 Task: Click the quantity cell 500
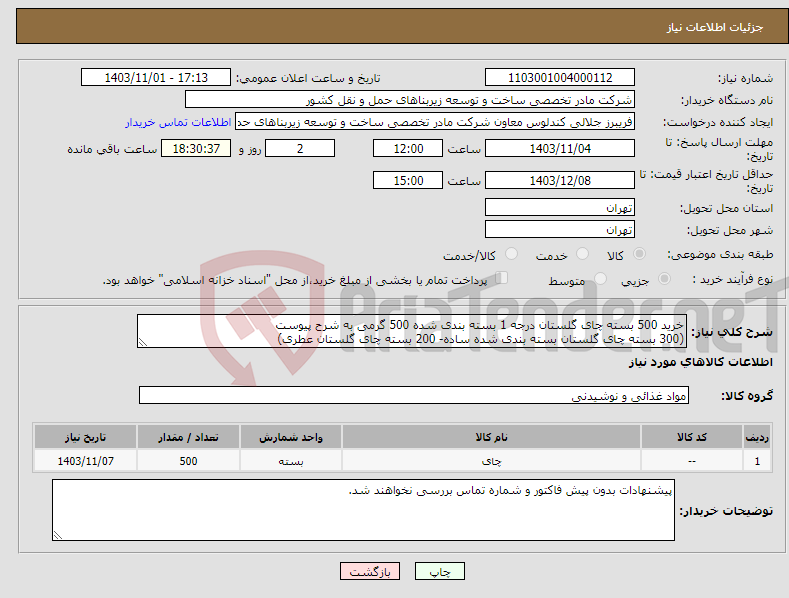click(188, 461)
